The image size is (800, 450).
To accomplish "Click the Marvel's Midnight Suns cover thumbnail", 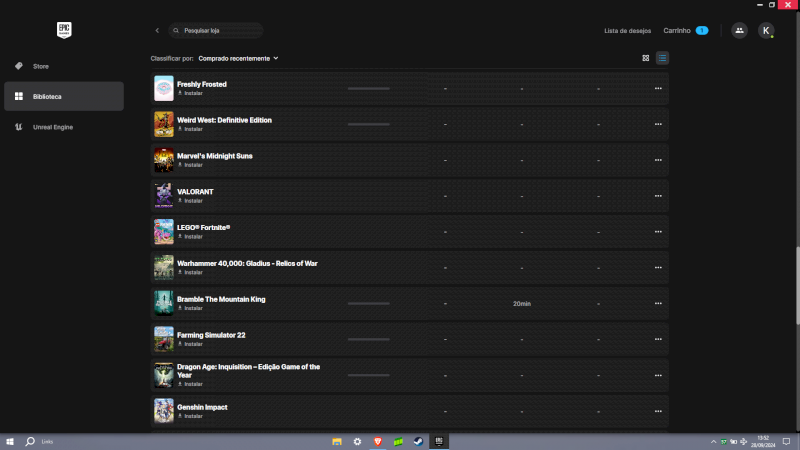I will (x=164, y=160).
